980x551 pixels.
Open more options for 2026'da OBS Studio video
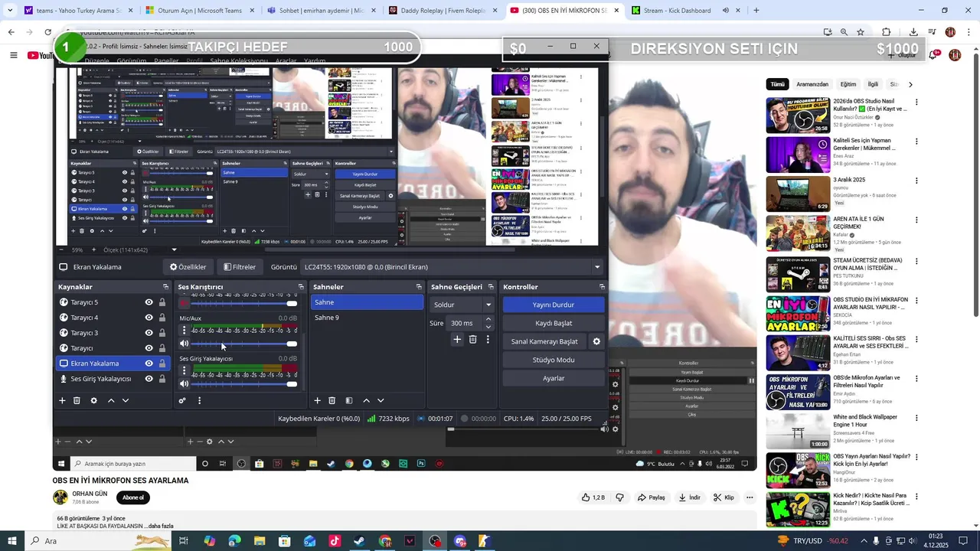point(916,102)
